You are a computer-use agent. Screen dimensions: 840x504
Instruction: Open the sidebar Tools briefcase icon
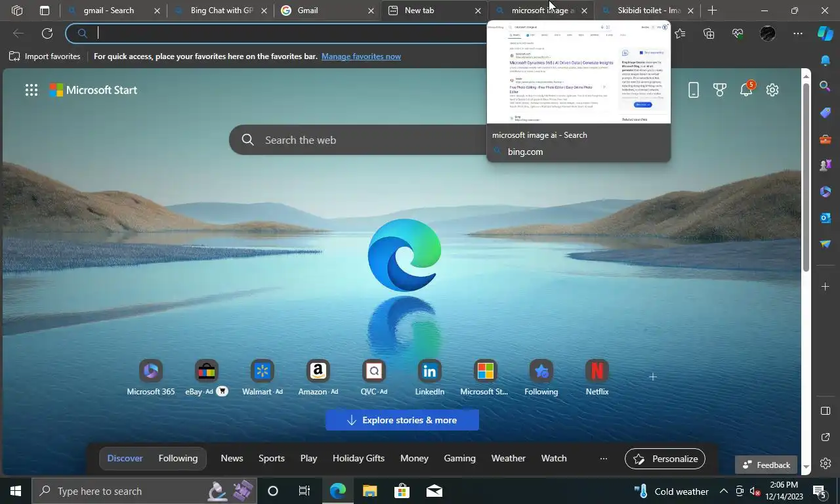pos(826,139)
